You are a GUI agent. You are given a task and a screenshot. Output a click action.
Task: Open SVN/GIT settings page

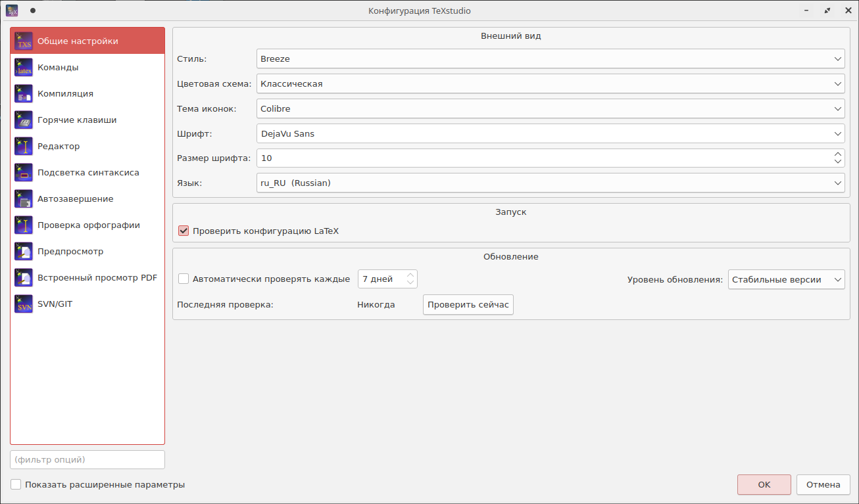click(87, 304)
